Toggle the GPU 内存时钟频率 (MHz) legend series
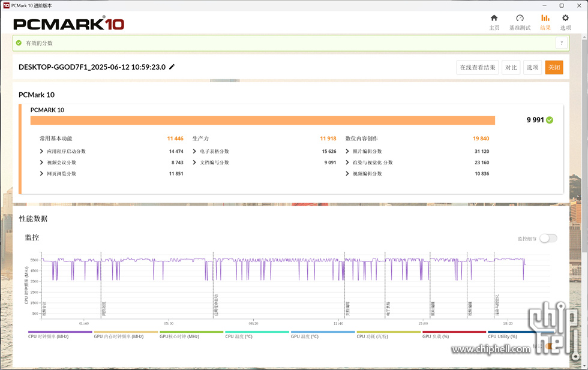 (125, 335)
